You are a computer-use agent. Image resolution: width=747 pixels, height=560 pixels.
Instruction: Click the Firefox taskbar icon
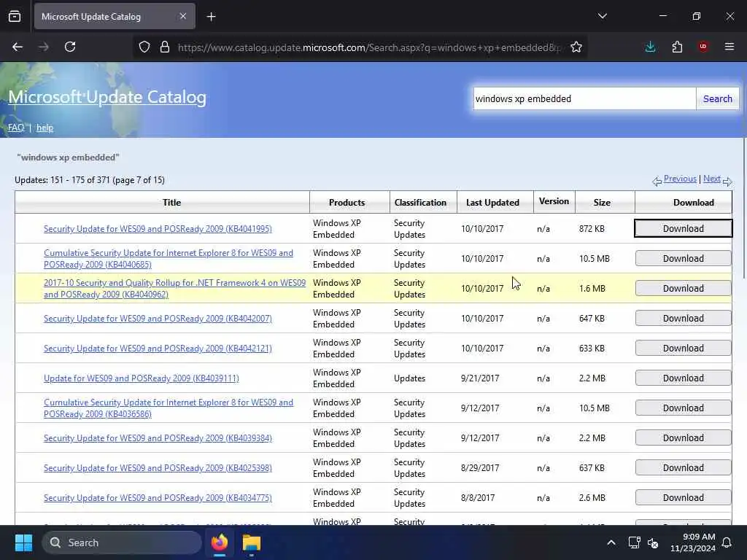(220, 542)
